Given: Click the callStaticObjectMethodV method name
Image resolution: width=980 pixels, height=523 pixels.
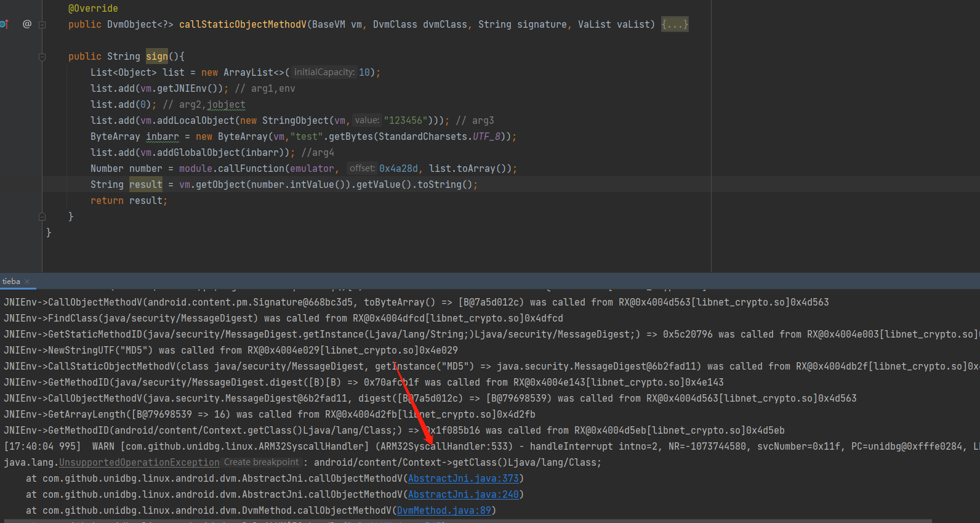Looking at the screenshot, I should [x=243, y=25].
